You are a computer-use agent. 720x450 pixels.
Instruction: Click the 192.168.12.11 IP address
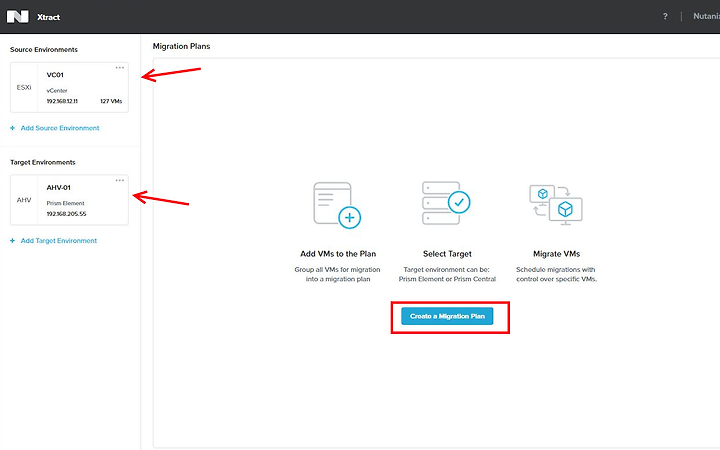[x=62, y=101]
